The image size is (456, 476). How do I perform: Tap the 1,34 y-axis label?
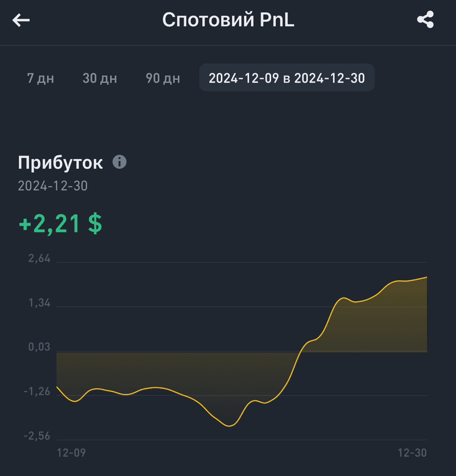(x=39, y=302)
